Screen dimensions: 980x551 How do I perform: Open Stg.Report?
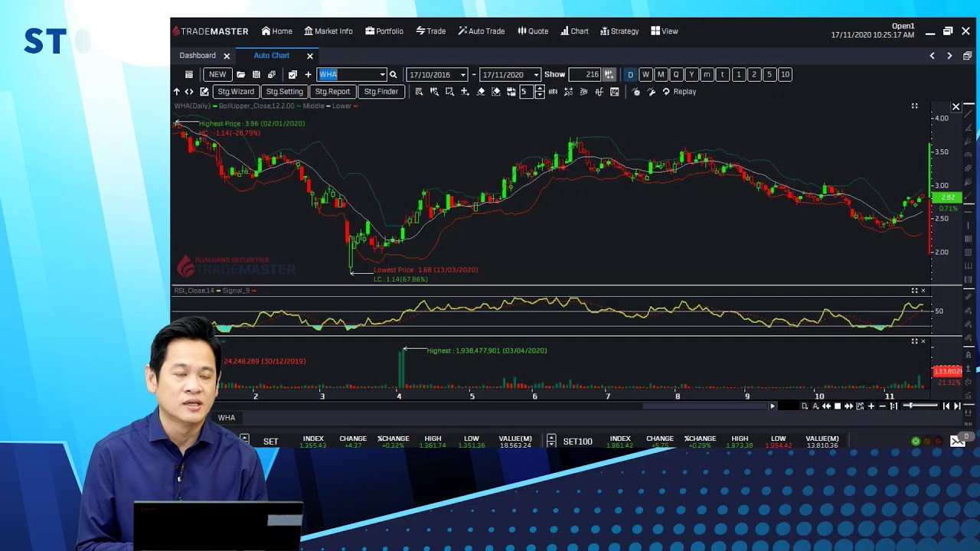(x=332, y=91)
